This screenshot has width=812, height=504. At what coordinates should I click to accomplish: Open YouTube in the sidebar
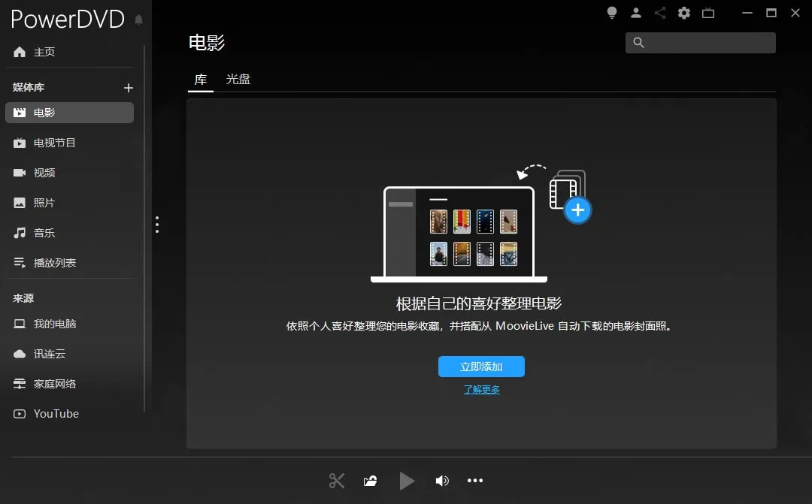(x=56, y=414)
